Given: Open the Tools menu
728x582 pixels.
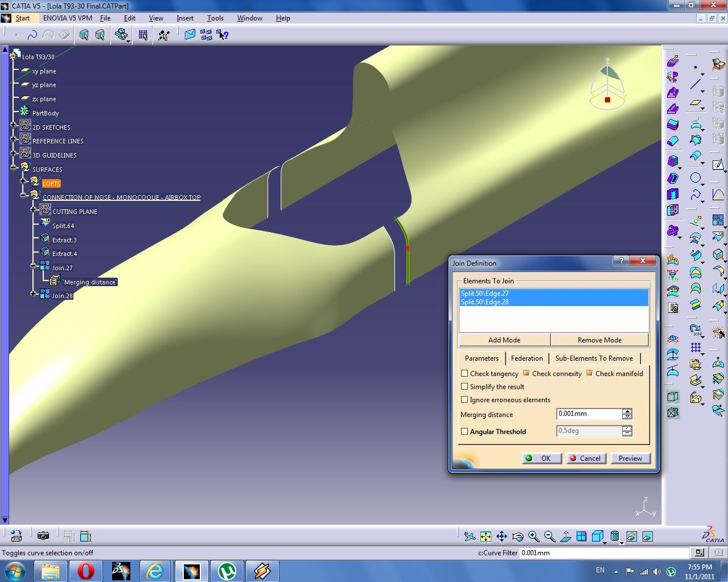Looking at the screenshot, I should pos(215,18).
